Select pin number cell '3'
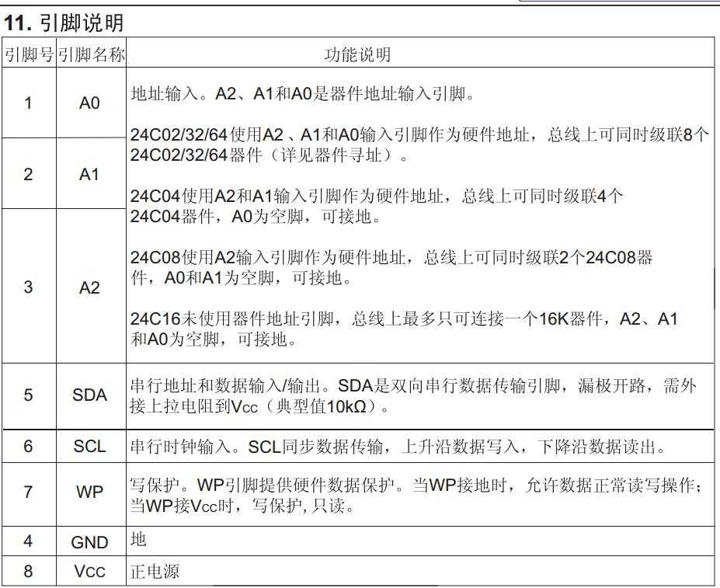Image resolution: width=720 pixels, height=588 pixels. pos(29,287)
